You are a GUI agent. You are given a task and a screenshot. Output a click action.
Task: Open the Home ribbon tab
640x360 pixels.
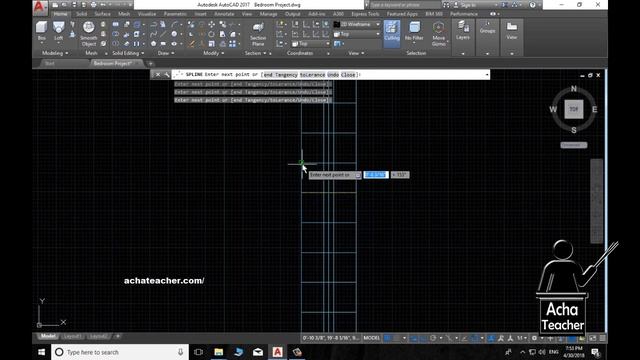pyautogui.click(x=60, y=14)
